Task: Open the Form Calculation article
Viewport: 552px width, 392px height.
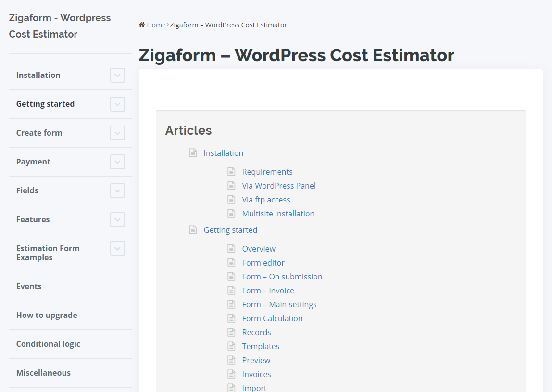Action: click(272, 319)
